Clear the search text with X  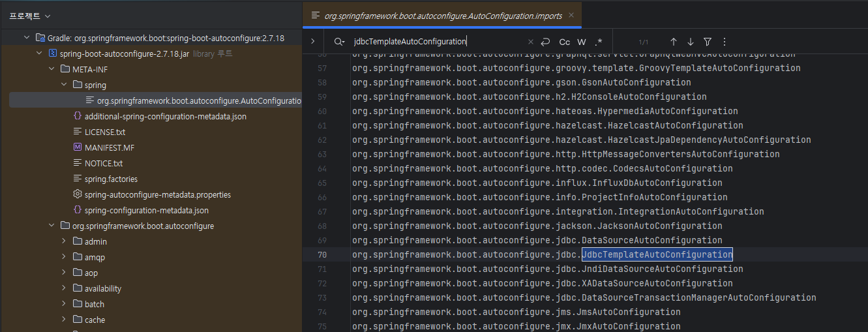530,42
